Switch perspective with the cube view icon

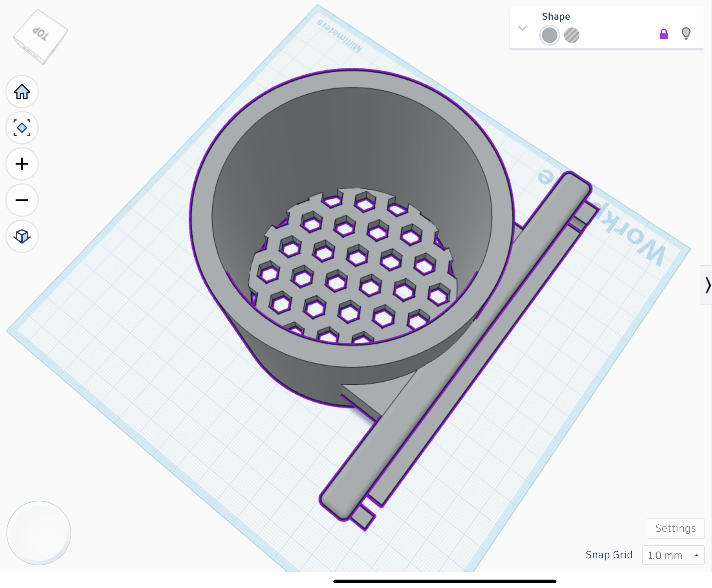[x=22, y=236]
